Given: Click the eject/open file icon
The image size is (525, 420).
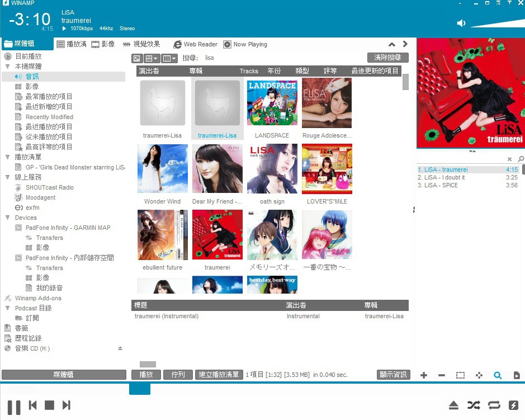Looking at the screenshot, I should (x=453, y=405).
